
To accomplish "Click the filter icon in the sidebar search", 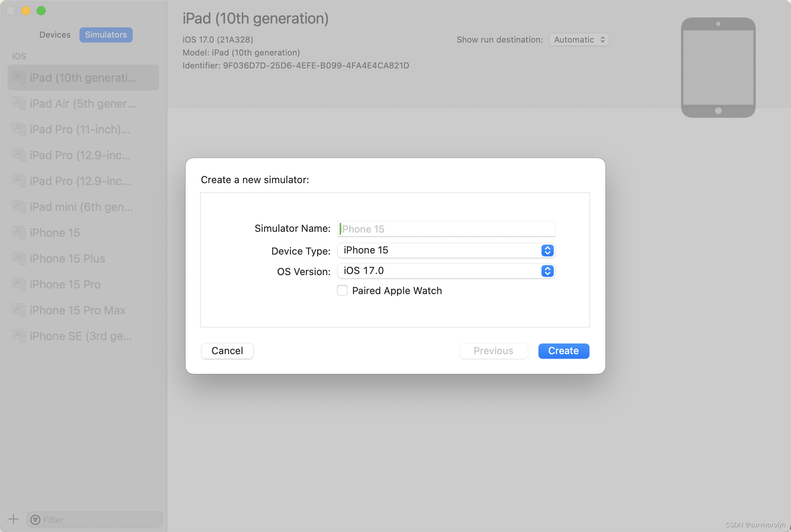I will point(35,520).
